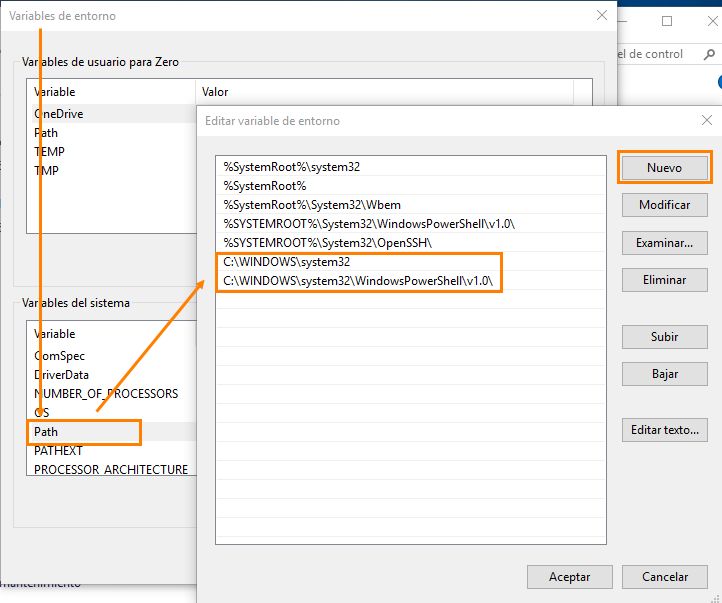This screenshot has width=722, height=603.
Task: Confirm changes with Aceptar
Action: point(570,577)
